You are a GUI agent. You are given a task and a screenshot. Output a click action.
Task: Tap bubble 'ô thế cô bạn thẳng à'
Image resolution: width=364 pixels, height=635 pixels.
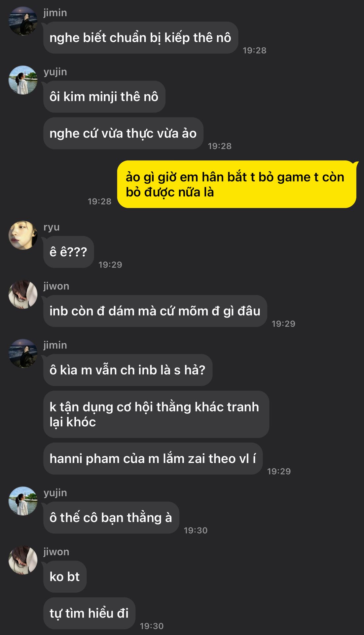111,518
